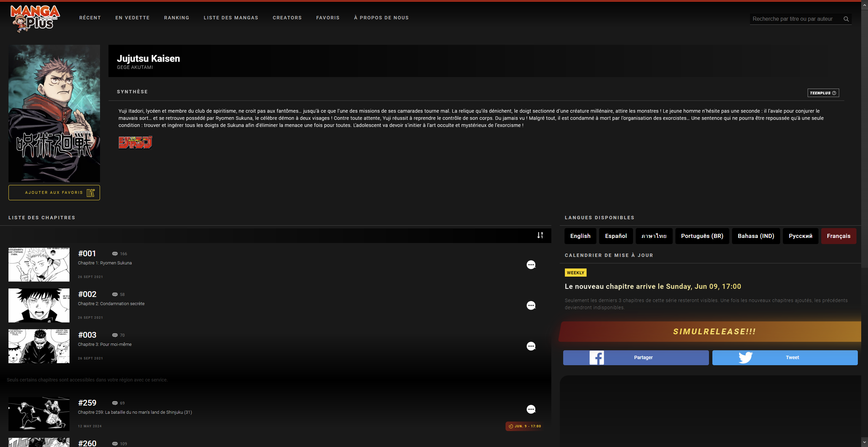Choose Português (BR) language
This screenshot has height=447, width=868.
pos(702,236)
